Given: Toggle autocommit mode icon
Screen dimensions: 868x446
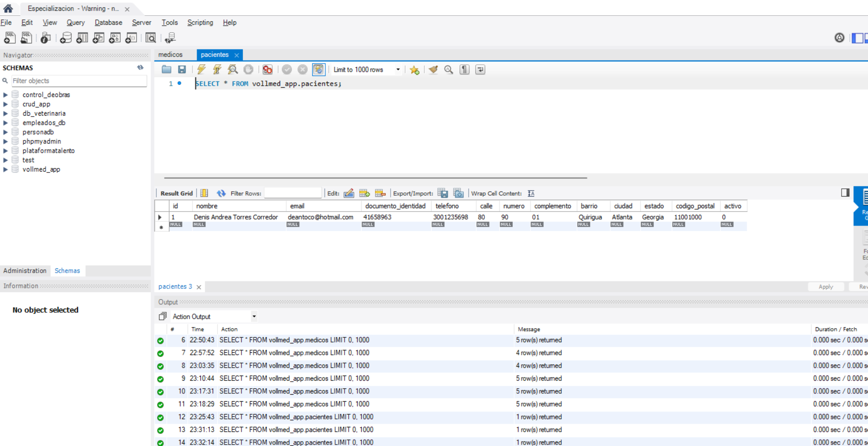Looking at the screenshot, I should pyautogui.click(x=318, y=69).
